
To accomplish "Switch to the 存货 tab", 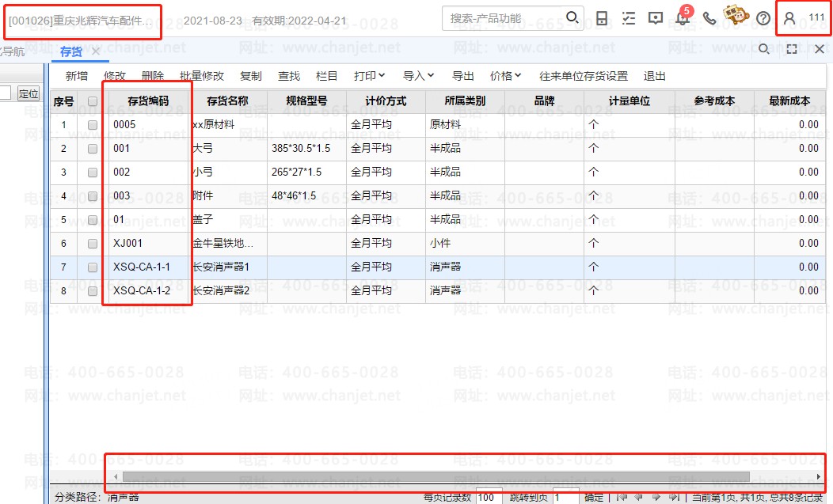I will tap(71, 51).
